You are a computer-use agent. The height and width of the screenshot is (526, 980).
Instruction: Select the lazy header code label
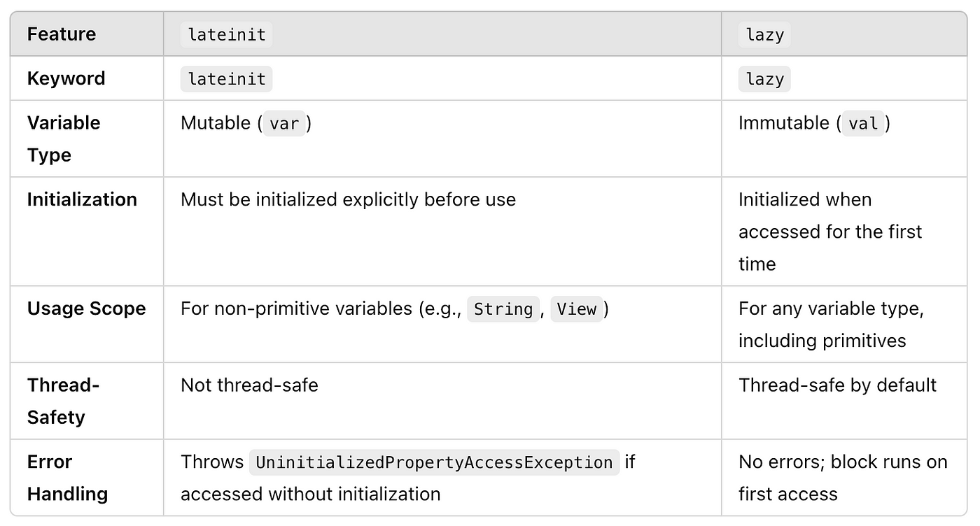(x=764, y=34)
